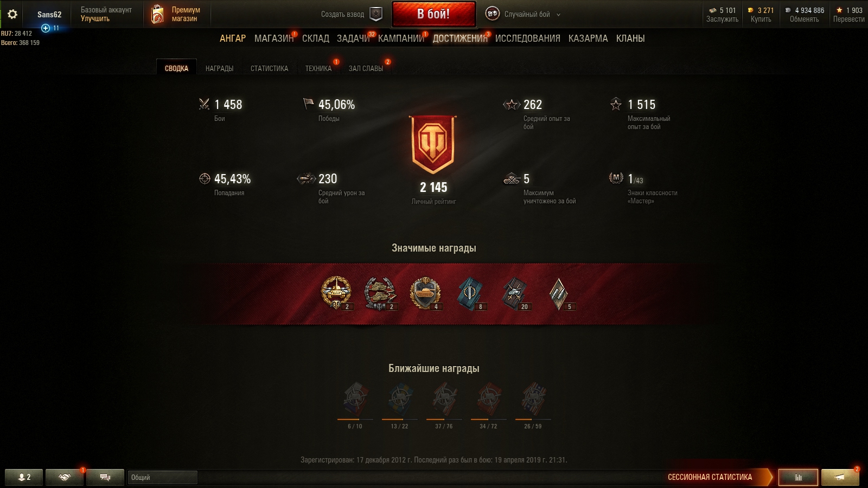Screen dimensions: 868x488
Task: Expand the СЕССИОННАЯ СТАТИСТИКА panel
Action: pyautogui.click(x=710, y=477)
